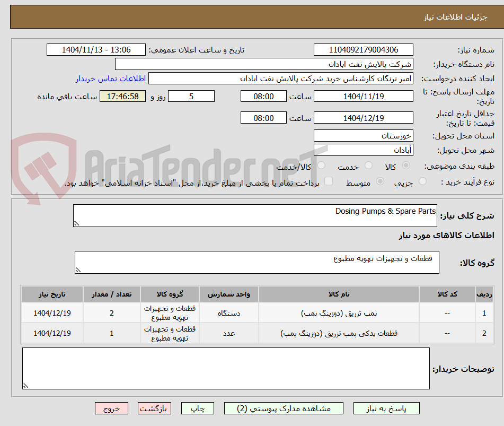
Task: Click the date cell 1404/12/19 in row 2
Action: 52,333
